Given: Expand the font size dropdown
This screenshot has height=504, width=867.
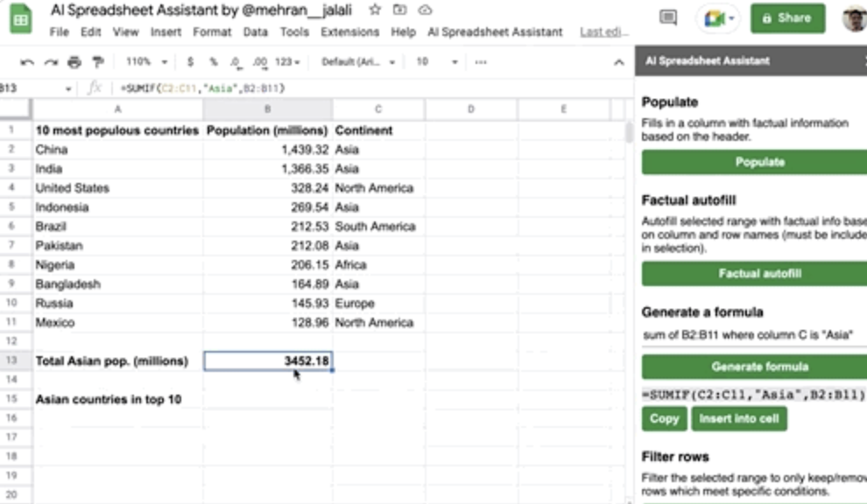Looking at the screenshot, I should pyautogui.click(x=437, y=62).
